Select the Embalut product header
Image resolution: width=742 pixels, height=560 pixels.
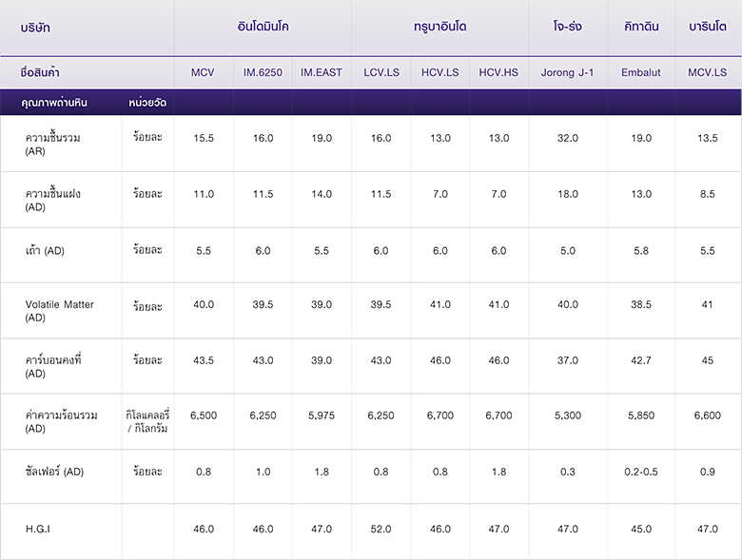click(641, 72)
